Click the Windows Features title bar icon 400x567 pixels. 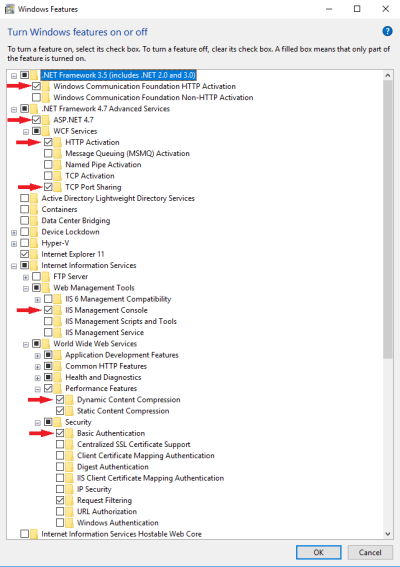coord(10,9)
